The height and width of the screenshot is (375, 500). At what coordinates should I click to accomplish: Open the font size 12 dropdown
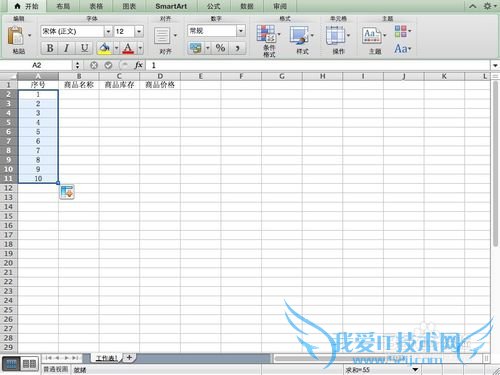coord(139,32)
